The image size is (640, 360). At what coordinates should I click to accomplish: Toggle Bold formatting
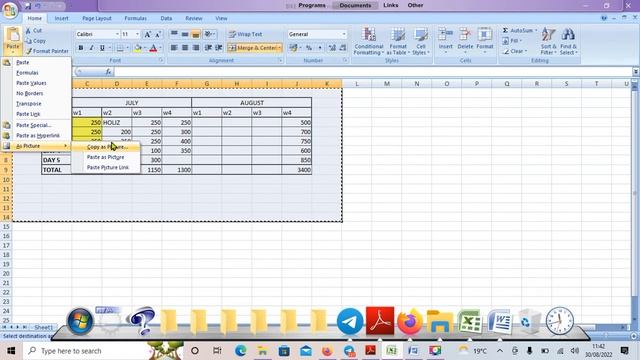click(x=81, y=48)
